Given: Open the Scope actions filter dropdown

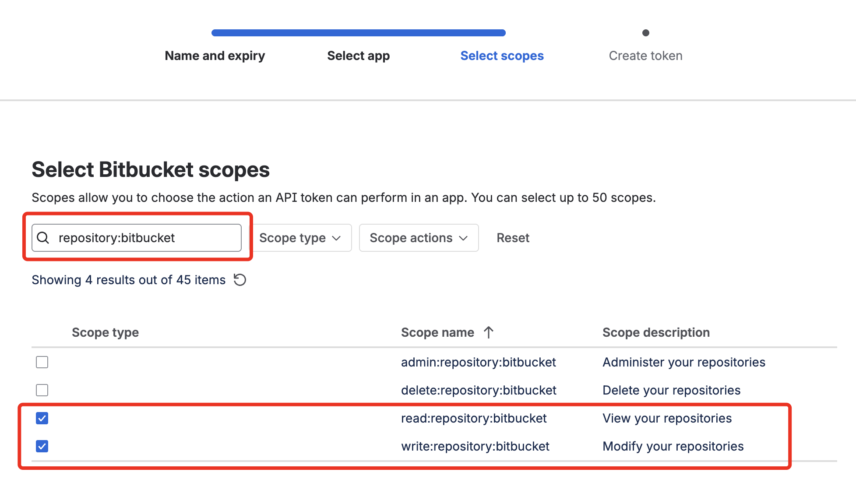Looking at the screenshot, I should click(x=419, y=238).
